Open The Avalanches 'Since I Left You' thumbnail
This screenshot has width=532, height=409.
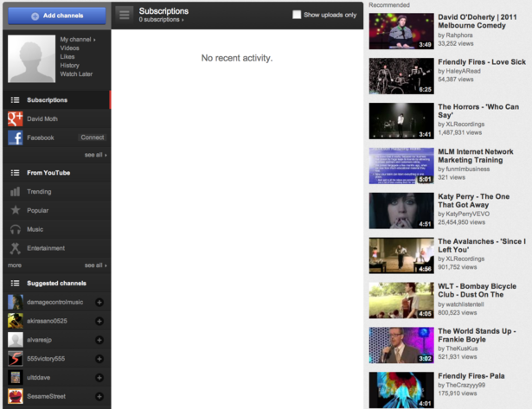point(401,255)
